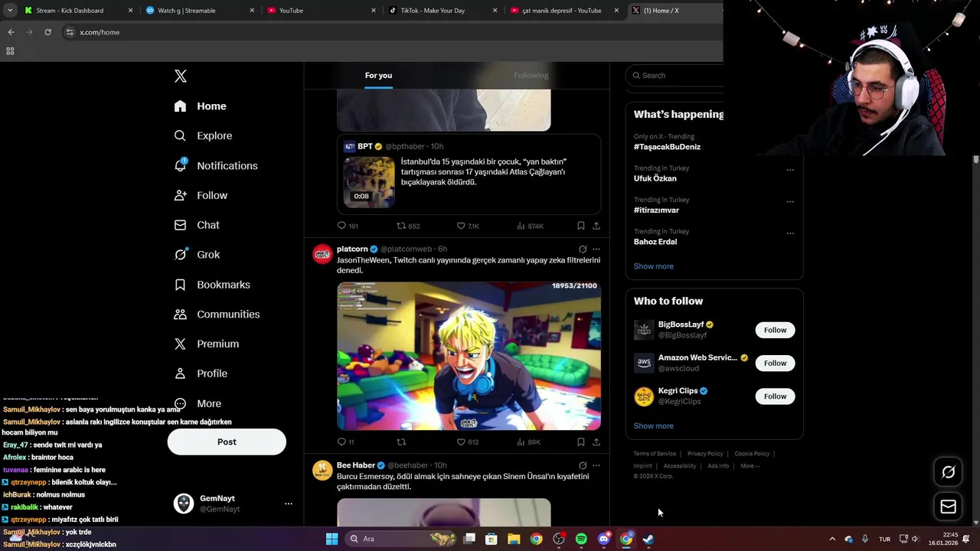Open the Home page from the sidebar
This screenshot has width=980, height=551.
[x=201, y=106]
